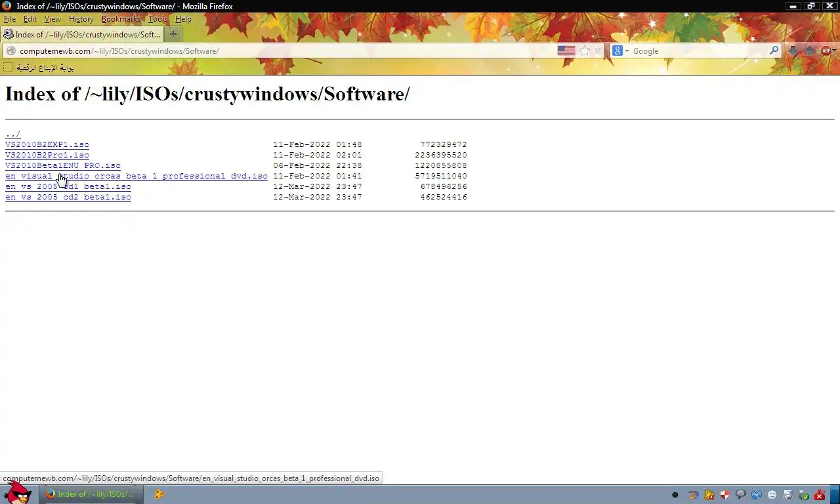
Task: Open the Help menu
Action: click(183, 19)
